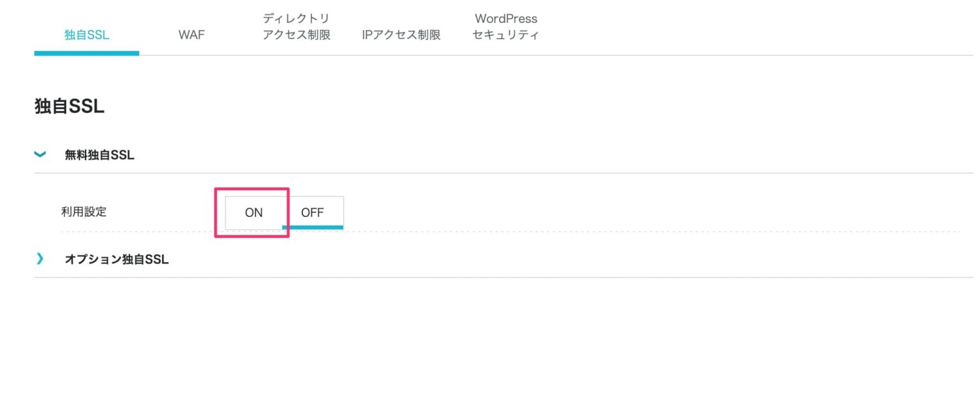Select the IPアクセス制限 tab

tap(401, 35)
